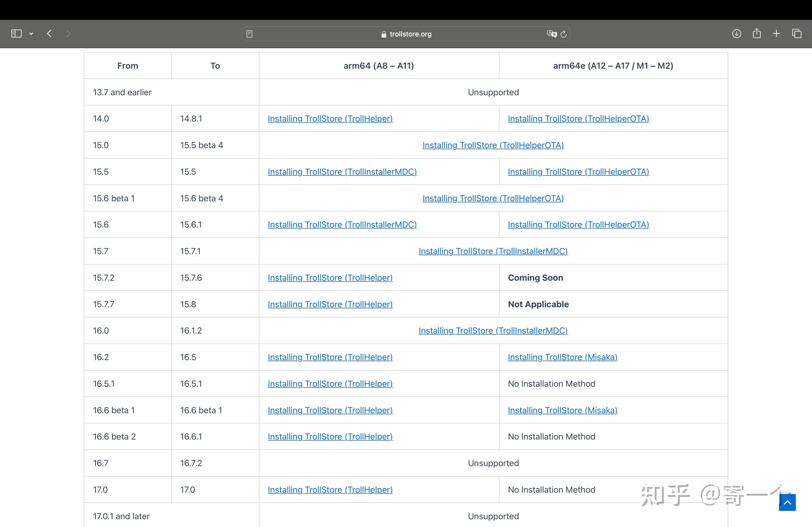Select the '15.7.6' cell

215,278
